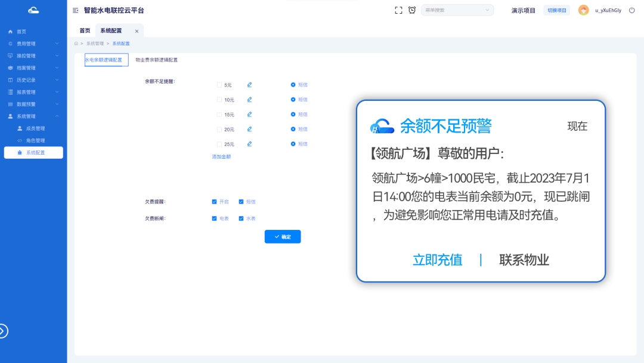Click the 确定 confirm button
Screen dimensions: 644x363
click(x=282, y=236)
